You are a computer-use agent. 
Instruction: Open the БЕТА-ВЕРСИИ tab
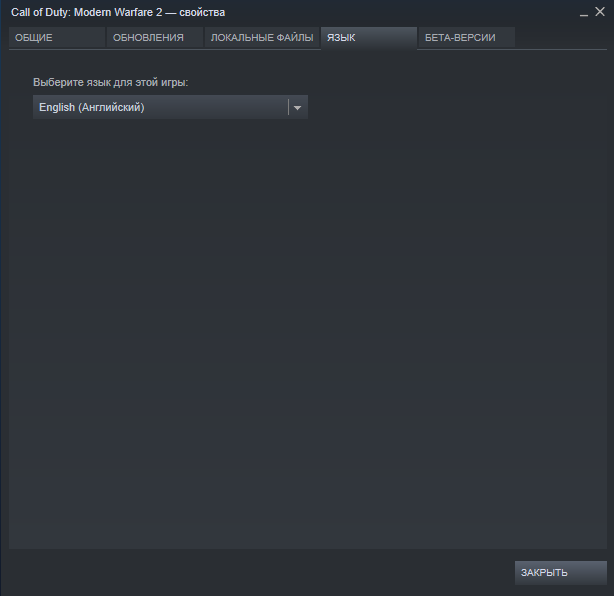(x=466, y=38)
